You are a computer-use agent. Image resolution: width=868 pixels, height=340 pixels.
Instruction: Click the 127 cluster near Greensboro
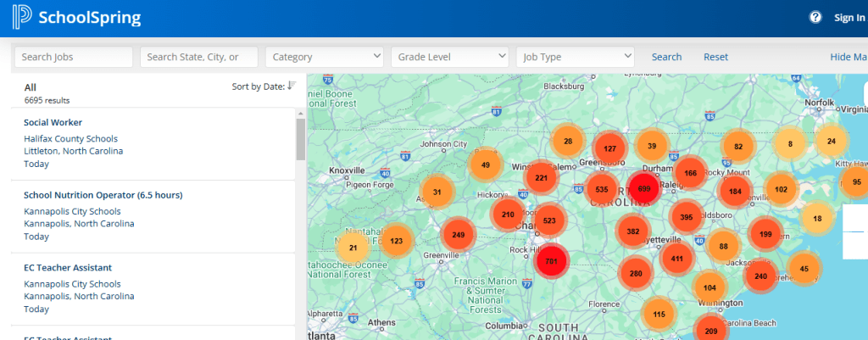coord(609,148)
